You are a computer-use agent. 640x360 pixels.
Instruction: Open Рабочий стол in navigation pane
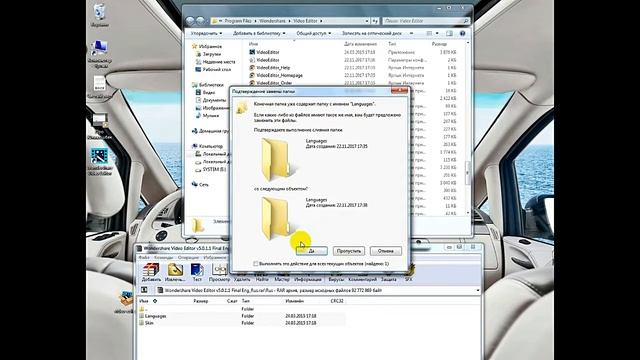coord(213,69)
